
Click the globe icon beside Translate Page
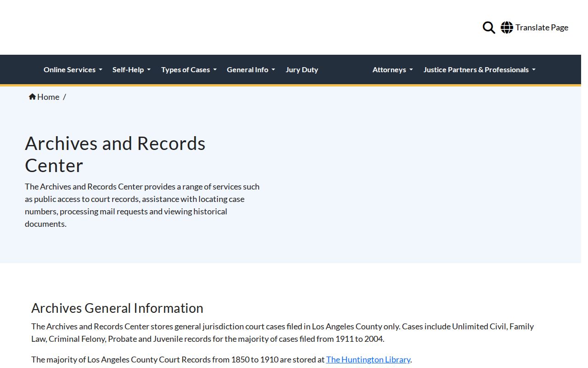tap(507, 28)
